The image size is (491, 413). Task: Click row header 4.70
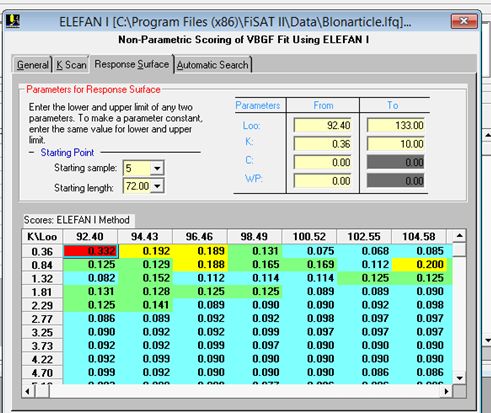click(42, 373)
